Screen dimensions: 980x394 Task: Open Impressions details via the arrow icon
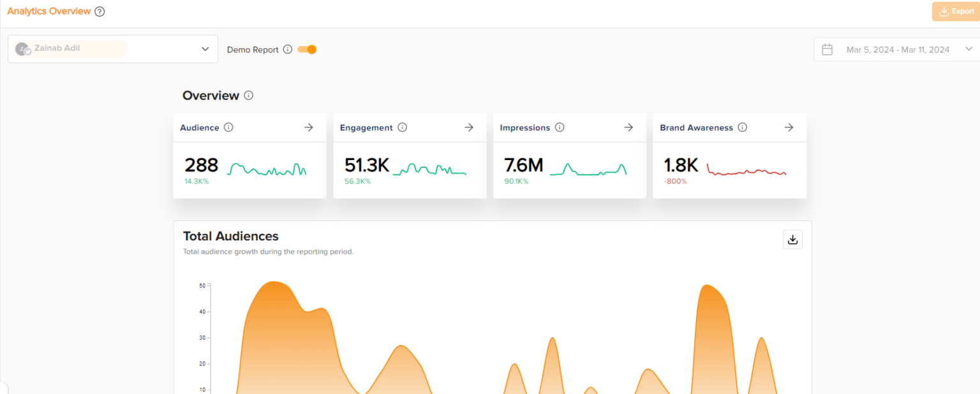pos(628,127)
